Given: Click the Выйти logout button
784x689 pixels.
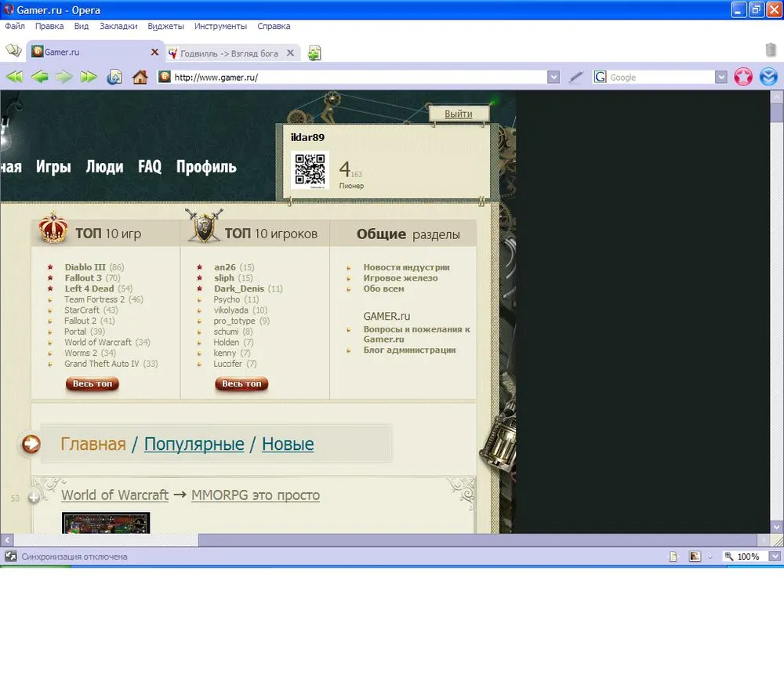Looking at the screenshot, I should tap(459, 114).
